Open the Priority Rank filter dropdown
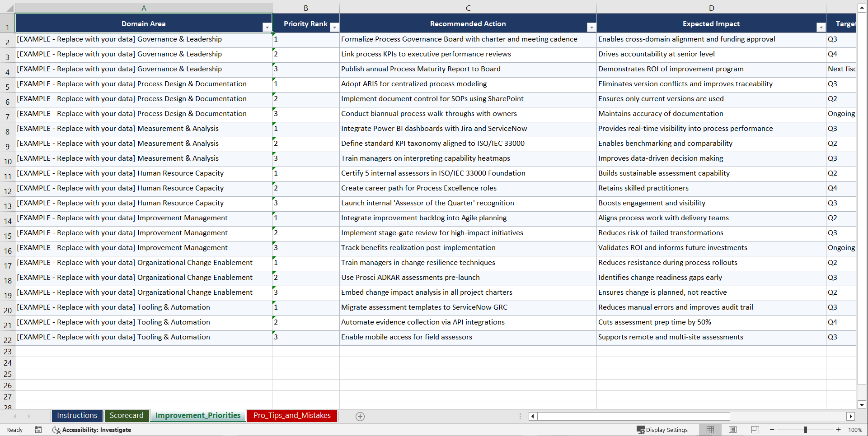Viewport: 868px width, 436px height. [x=334, y=27]
